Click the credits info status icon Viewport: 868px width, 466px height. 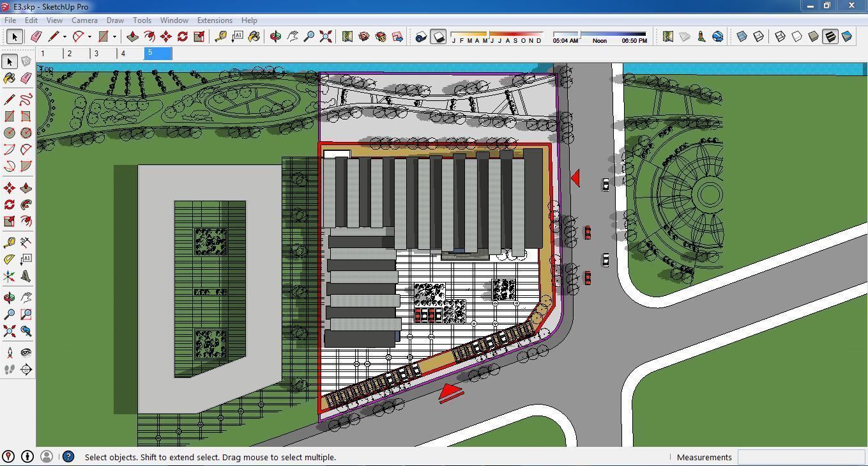point(27,456)
